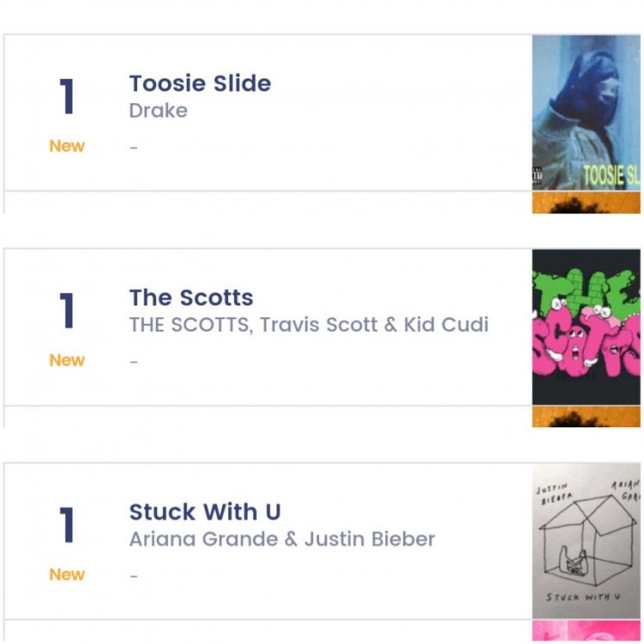Open the Stuck With U song title
The image size is (644, 644).
click(x=205, y=512)
